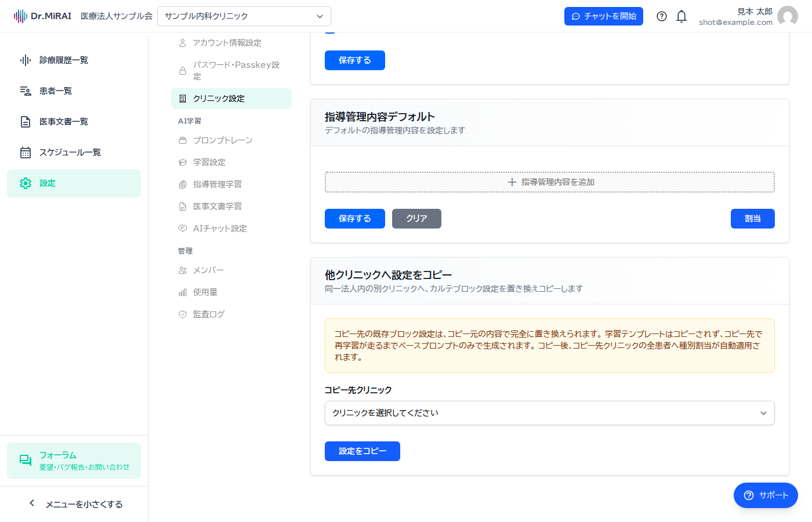
Task: Click the document icon beside 医事文書一覧
Action: click(x=26, y=122)
